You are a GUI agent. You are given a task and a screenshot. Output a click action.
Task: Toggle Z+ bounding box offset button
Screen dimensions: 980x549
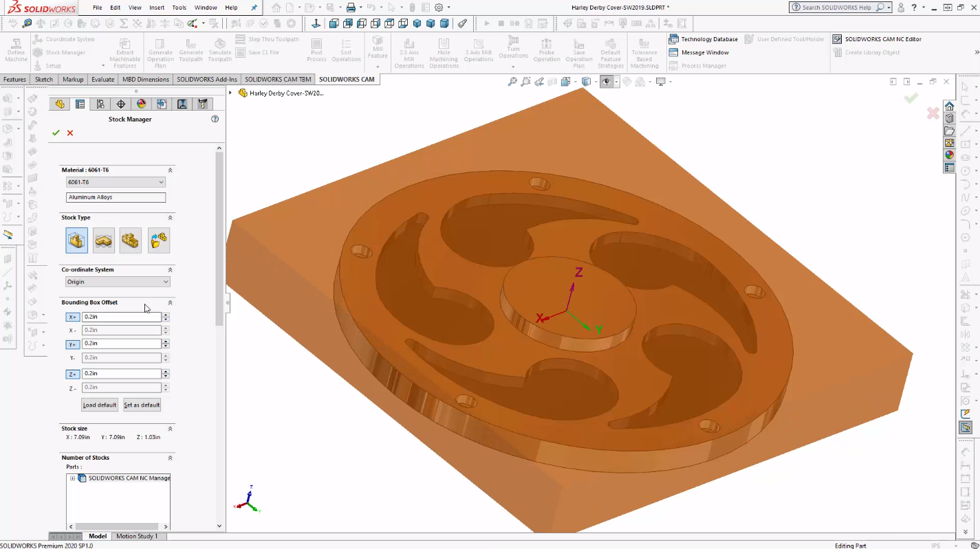[x=73, y=374]
